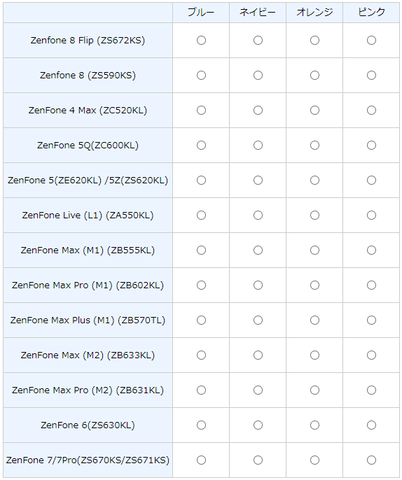The height and width of the screenshot is (480, 402).
Task: Click the ピンク column header
Action: click(x=371, y=12)
